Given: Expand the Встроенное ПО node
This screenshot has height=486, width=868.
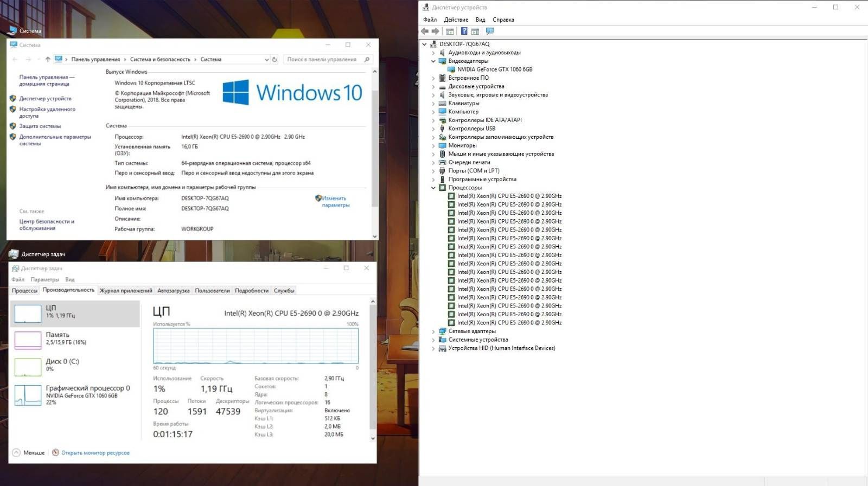Looking at the screenshot, I should point(433,78).
